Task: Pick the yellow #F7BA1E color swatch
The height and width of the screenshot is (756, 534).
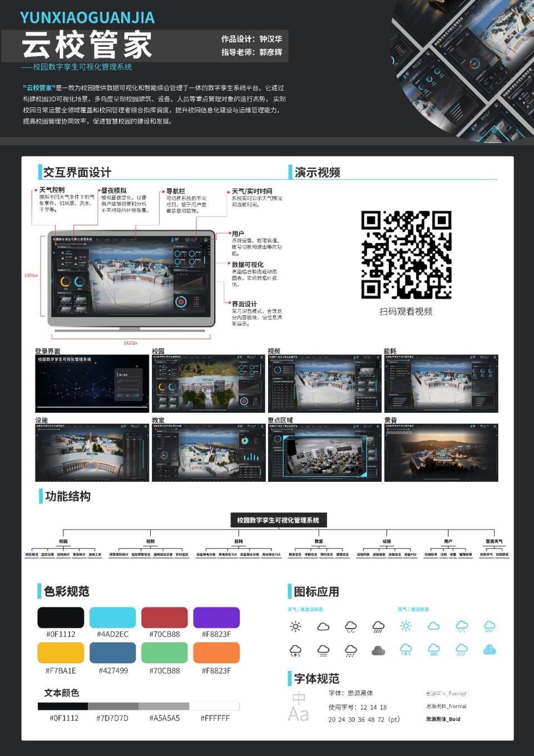Action: (x=61, y=653)
